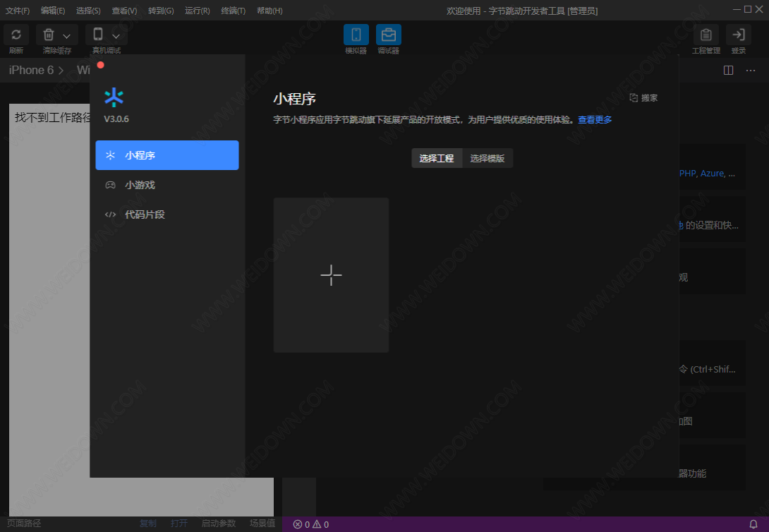Open the iPhone 6 device selector
769x532 pixels.
[x=36, y=70]
